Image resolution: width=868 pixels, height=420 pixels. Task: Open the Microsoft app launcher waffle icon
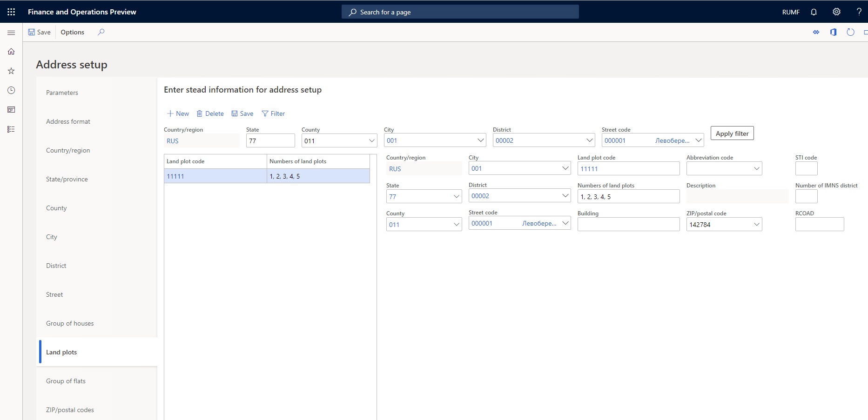[11, 12]
